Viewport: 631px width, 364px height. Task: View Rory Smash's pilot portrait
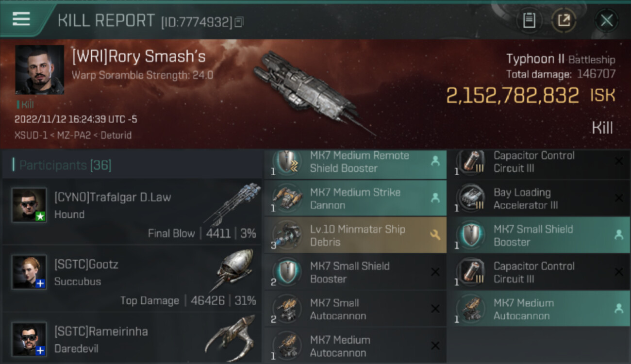pos(40,70)
